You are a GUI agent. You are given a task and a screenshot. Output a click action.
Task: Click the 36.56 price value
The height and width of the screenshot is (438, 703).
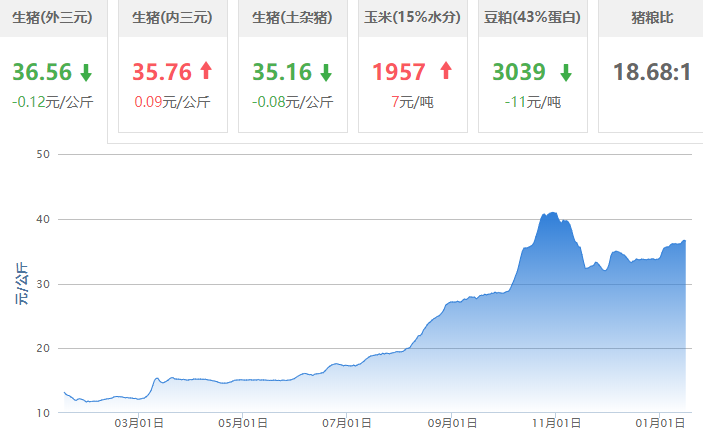[x=42, y=72]
